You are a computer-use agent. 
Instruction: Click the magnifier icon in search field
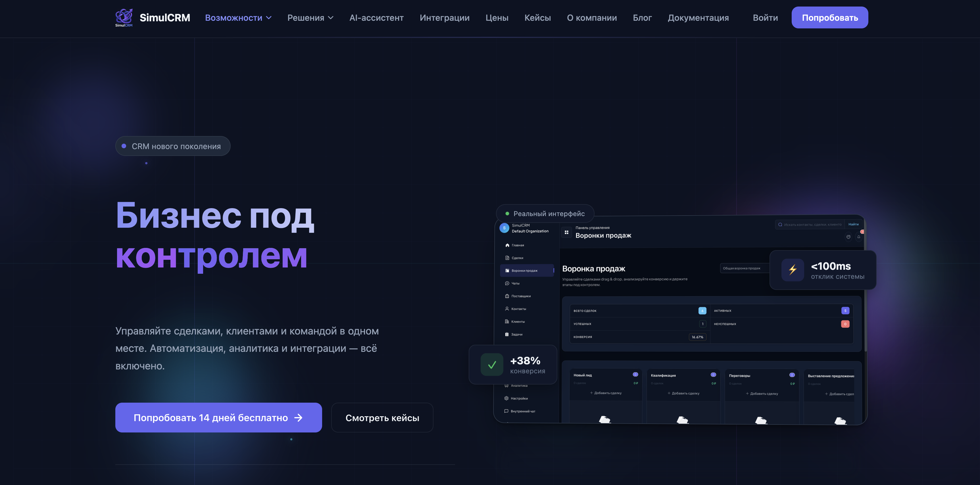(x=780, y=224)
